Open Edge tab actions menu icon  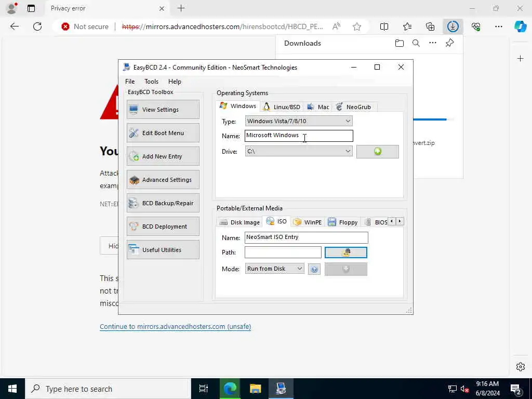(x=31, y=8)
